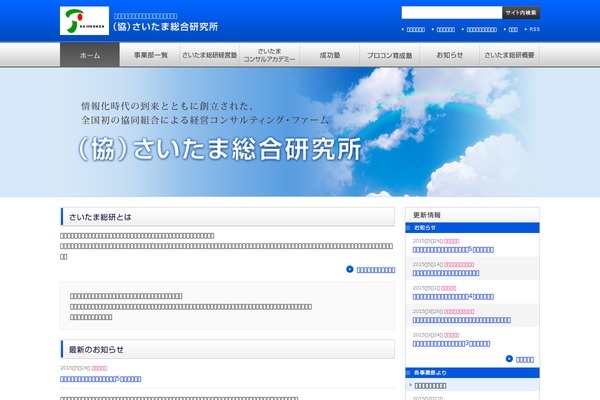Screen dimensions: 600x400
Task: Open sidebar news link dated 2015-5-1
Action: pyautogui.click(x=453, y=297)
